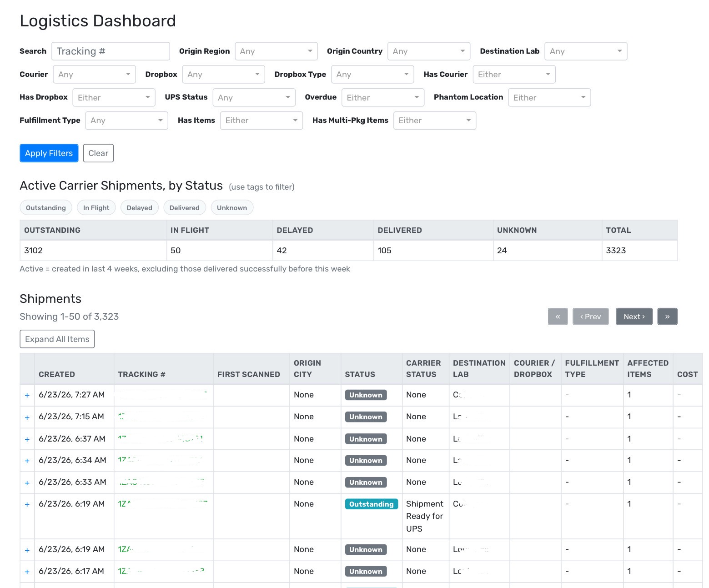Filter by the Unknown status tag

[232, 208]
